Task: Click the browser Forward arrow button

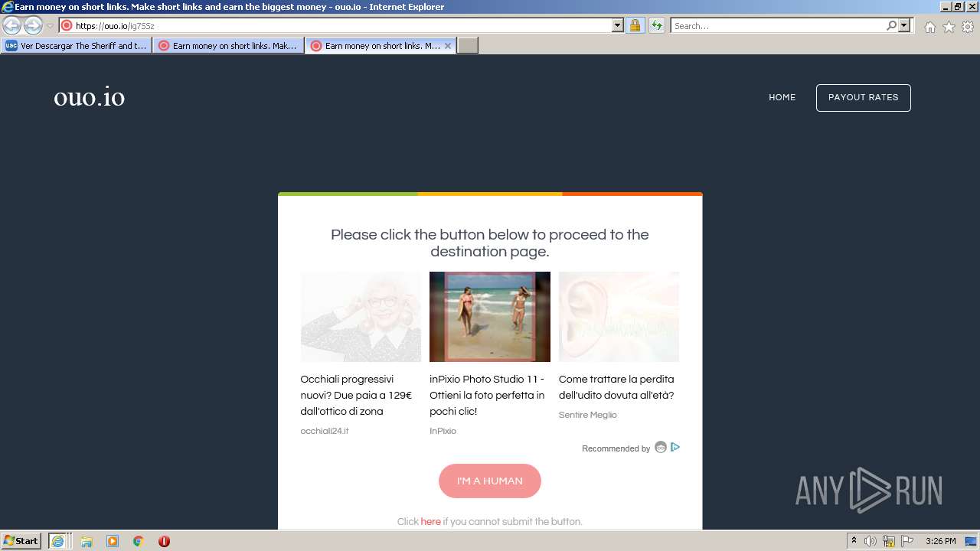Action: coord(33,26)
